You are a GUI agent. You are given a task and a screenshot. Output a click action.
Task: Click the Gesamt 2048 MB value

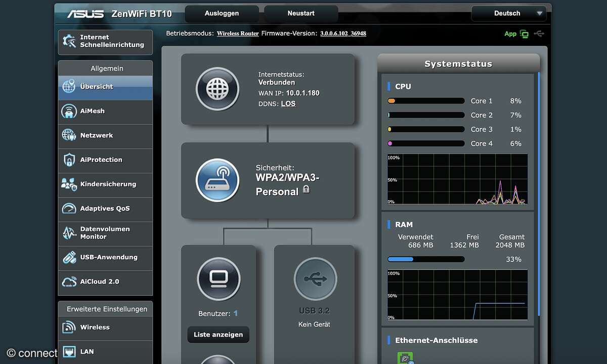point(510,245)
